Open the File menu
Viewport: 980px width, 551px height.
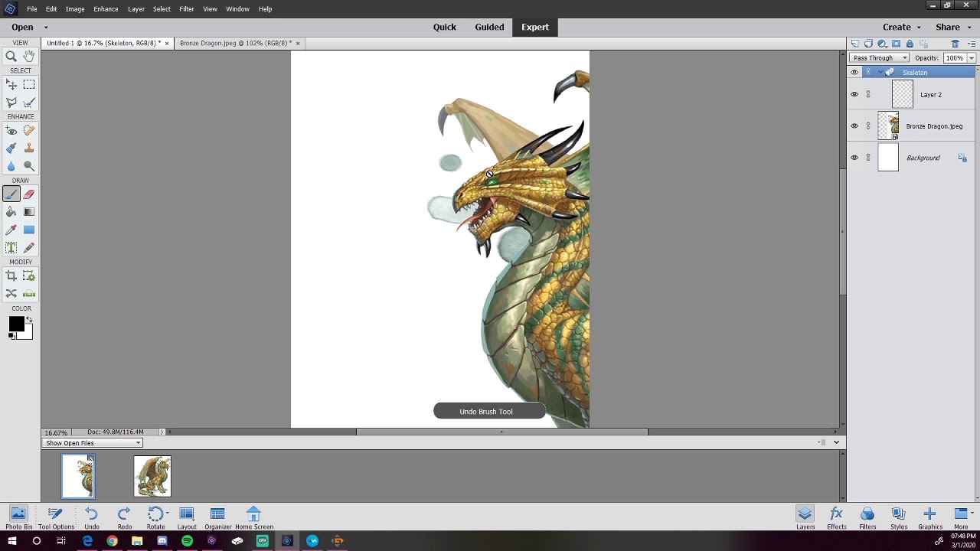(32, 9)
